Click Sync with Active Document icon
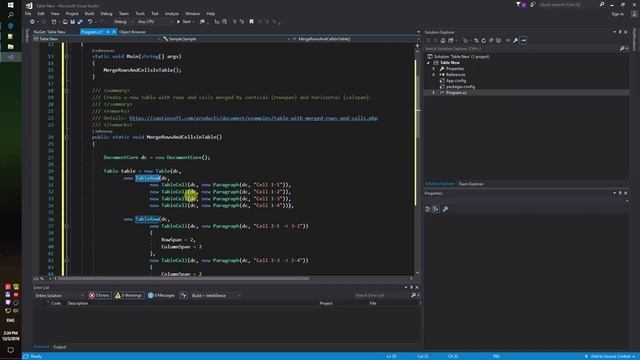This screenshot has height=360, width=640. point(476,40)
